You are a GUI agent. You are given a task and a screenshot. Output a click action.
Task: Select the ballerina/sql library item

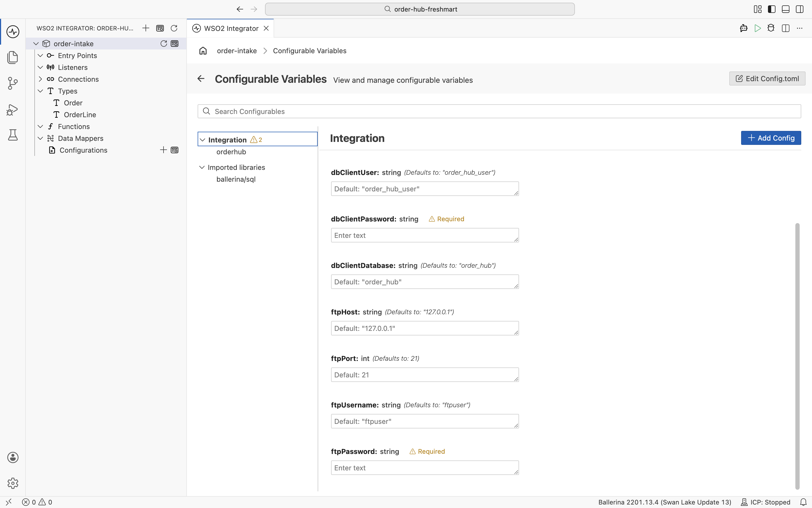[236, 179]
